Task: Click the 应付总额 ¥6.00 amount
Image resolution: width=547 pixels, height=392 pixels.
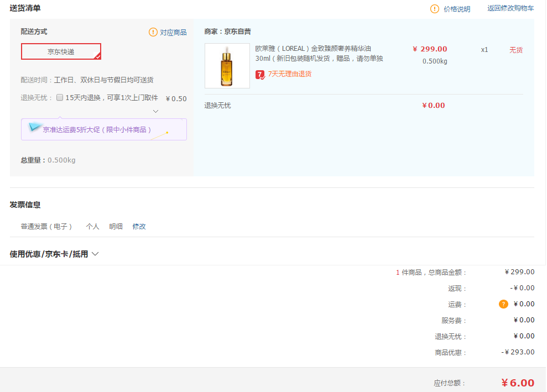Action: click(518, 383)
